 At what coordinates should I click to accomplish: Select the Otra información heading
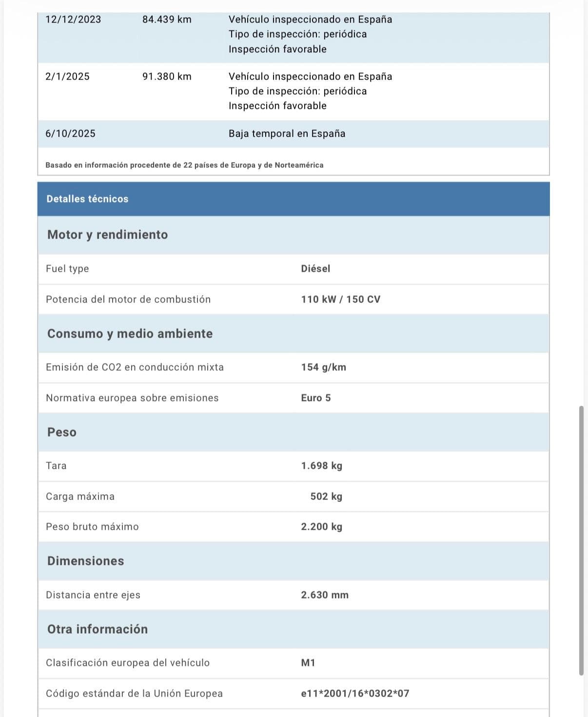tap(98, 629)
